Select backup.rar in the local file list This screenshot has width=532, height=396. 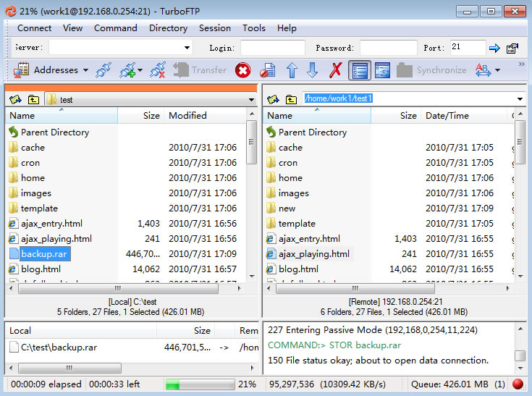tap(44, 254)
